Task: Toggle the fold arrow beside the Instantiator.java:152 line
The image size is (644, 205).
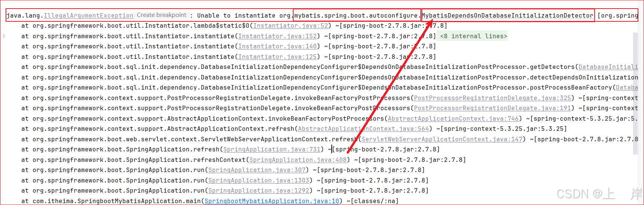Action: point(4,36)
